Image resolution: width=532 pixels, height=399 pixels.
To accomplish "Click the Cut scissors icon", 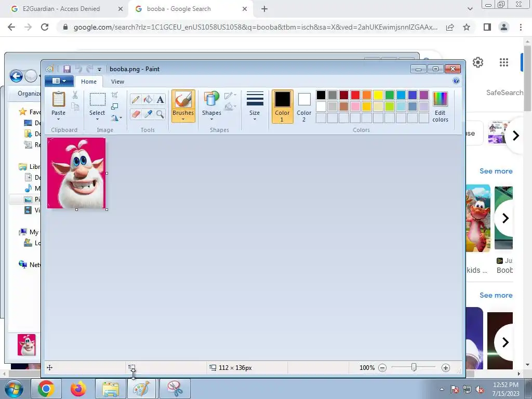I will coord(75,95).
